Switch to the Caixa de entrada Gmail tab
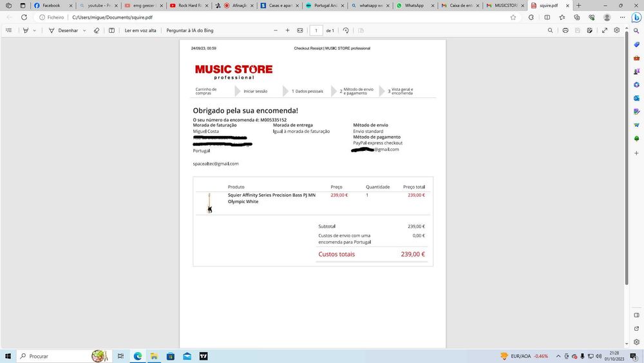Viewport: 644px width, 363px height. 460,5
